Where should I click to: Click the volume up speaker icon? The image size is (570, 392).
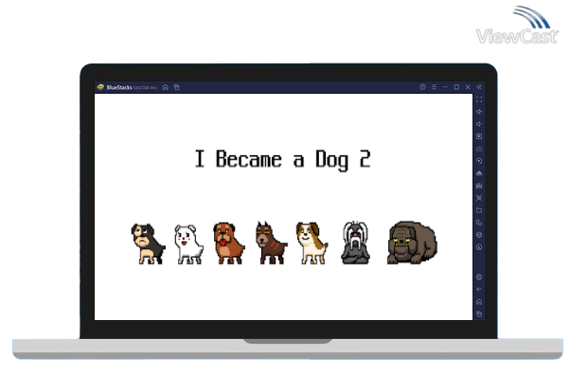point(479,112)
